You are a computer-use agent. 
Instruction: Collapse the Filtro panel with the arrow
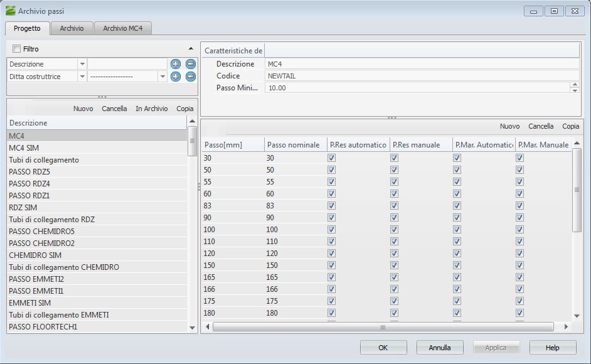click(191, 49)
